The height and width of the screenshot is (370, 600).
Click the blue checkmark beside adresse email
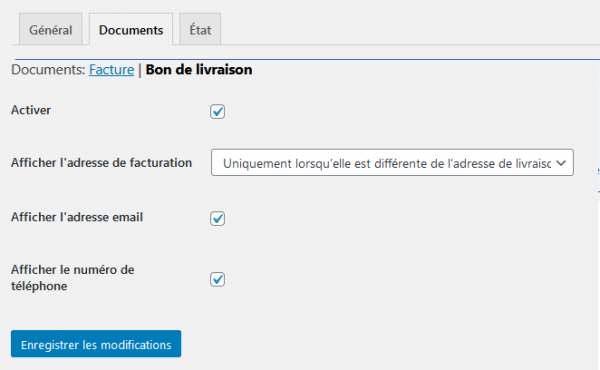tap(218, 218)
